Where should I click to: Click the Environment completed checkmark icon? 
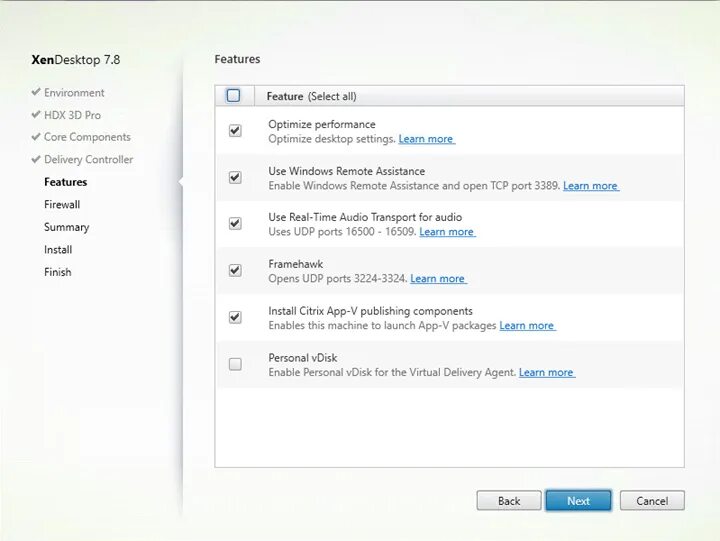[x=36, y=92]
